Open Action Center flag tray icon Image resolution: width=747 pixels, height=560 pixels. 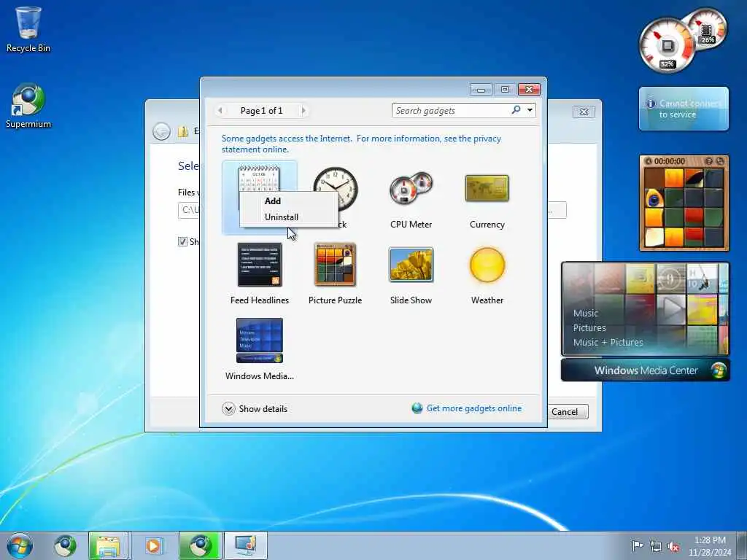pyautogui.click(x=637, y=546)
